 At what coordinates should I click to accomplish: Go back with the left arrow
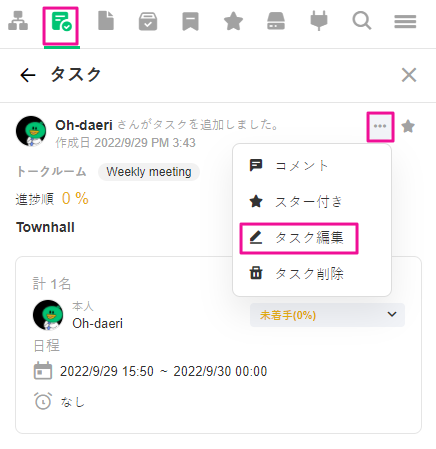tap(28, 75)
